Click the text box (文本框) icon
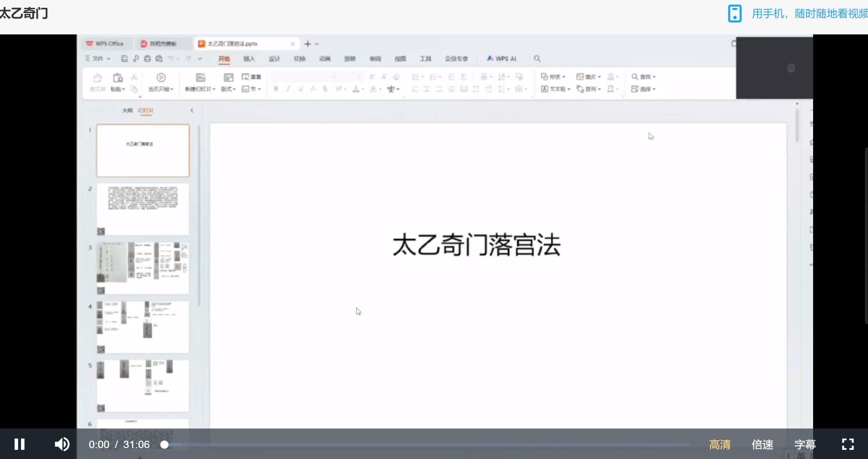The image size is (868, 459). coord(545,89)
